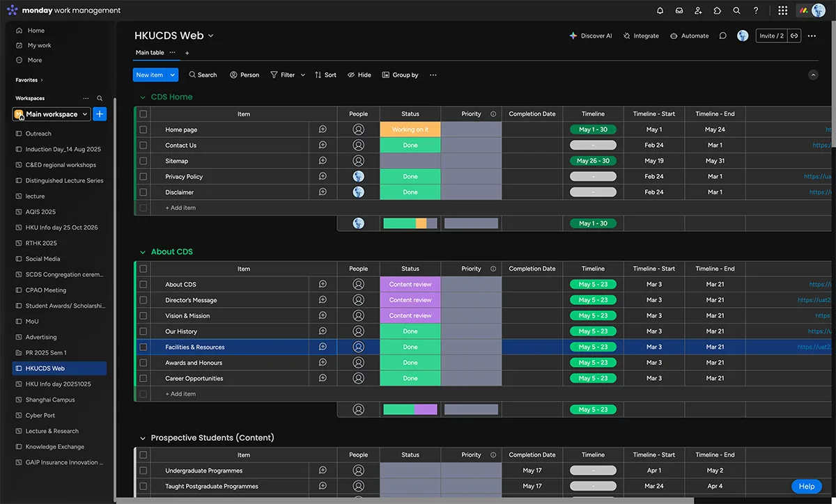
Task: Open workspaces three-dot options
Action: pos(86,98)
